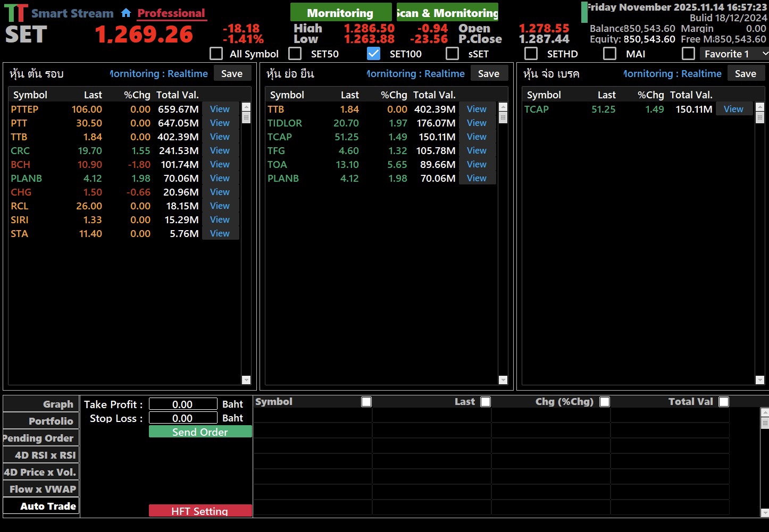Open HFT Setting

[200, 511]
